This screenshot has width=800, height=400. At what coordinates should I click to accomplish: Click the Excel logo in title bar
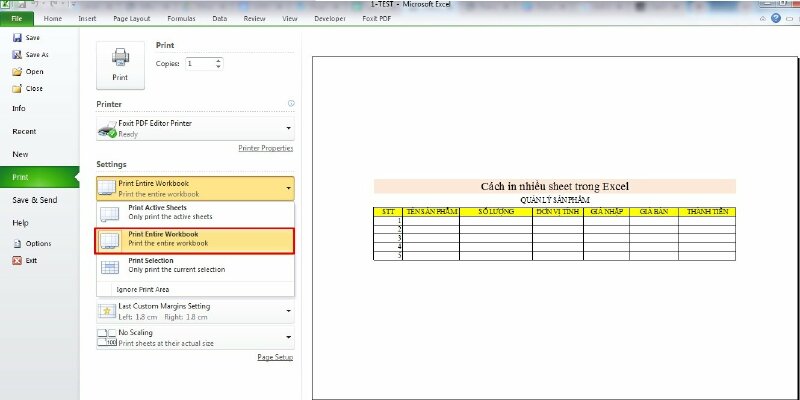pyautogui.click(x=6, y=4)
